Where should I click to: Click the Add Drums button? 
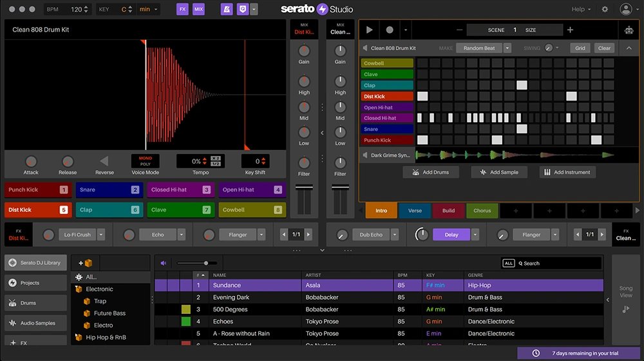coord(431,172)
